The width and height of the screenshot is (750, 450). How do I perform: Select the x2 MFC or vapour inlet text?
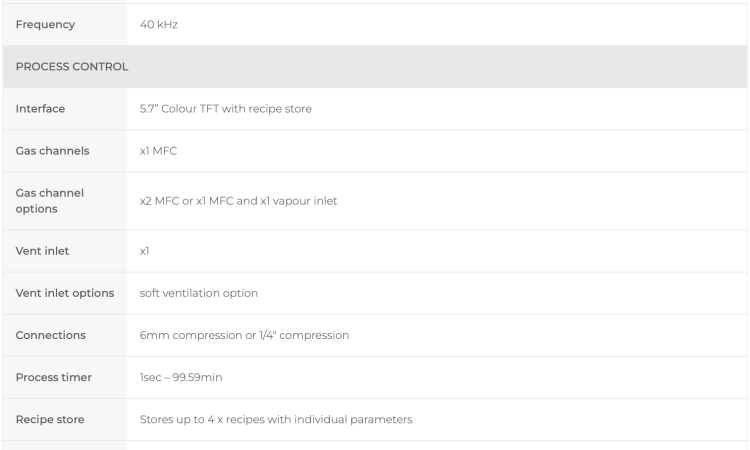pyautogui.click(x=238, y=201)
